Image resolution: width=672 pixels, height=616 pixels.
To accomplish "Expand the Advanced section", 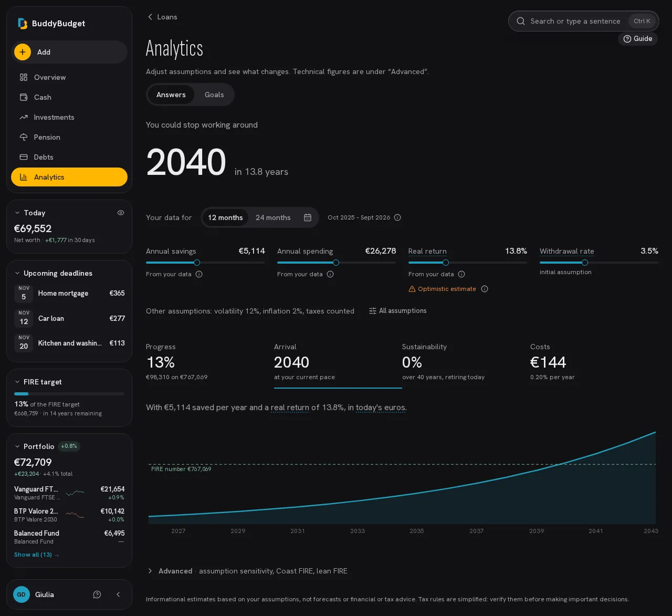I will click(x=247, y=571).
